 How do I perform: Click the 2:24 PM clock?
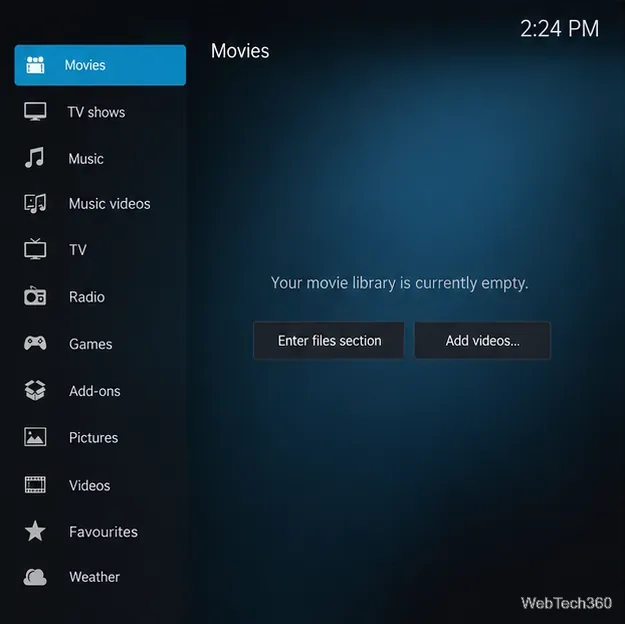click(x=560, y=29)
